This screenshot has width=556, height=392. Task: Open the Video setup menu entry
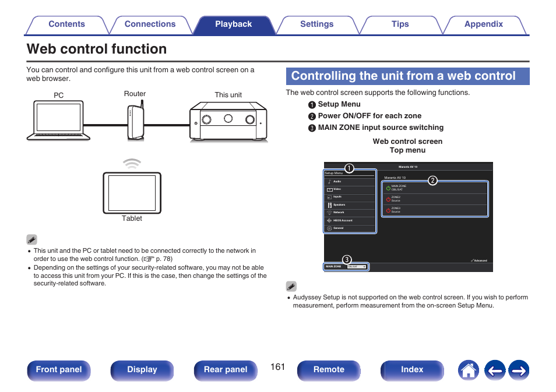pyautogui.click(x=350, y=189)
